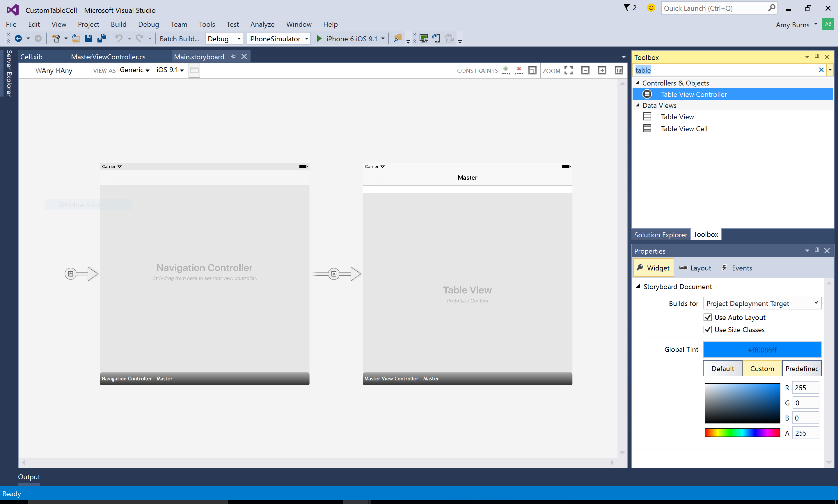Pick a hue on the rainbow color bar
Screen dimensions: 838x504
point(742,432)
